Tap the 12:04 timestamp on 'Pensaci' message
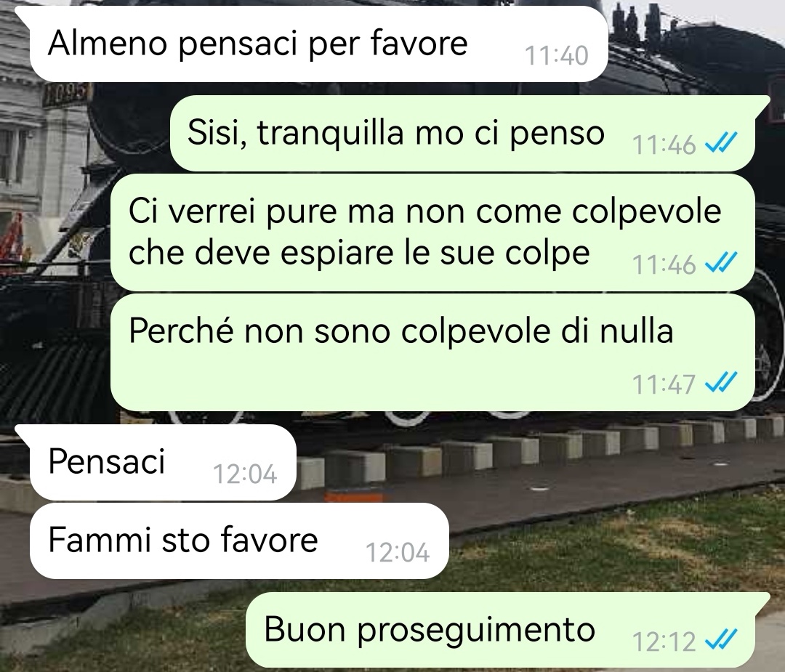785x672 pixels. coord(245,474)
